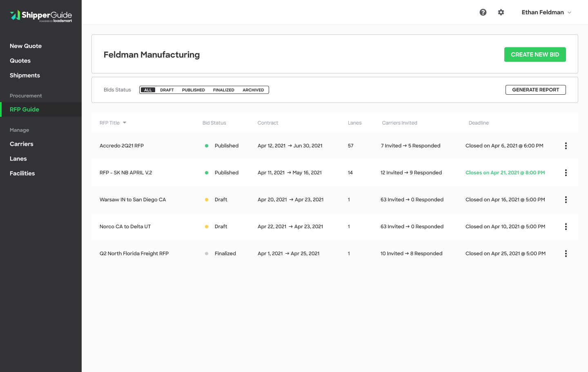This screenshot has height=372, width=588.
Task: Open Facilities in the sidebar
Action: coord(22,173)
